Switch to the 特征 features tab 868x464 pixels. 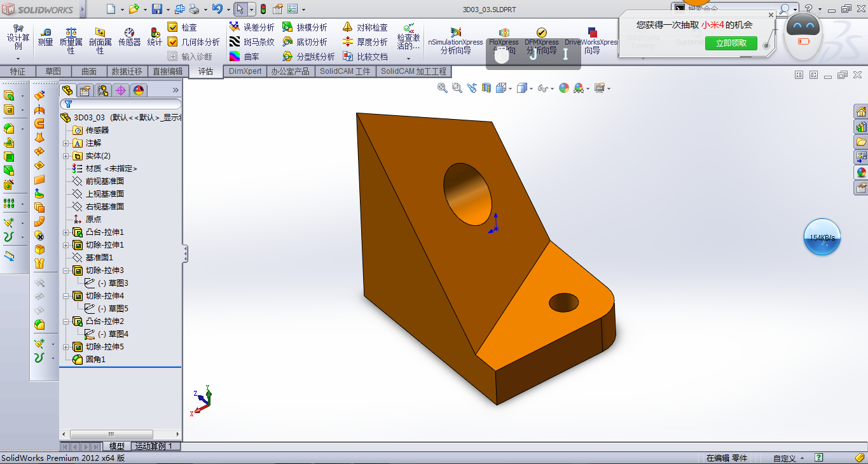coord(18,71)
